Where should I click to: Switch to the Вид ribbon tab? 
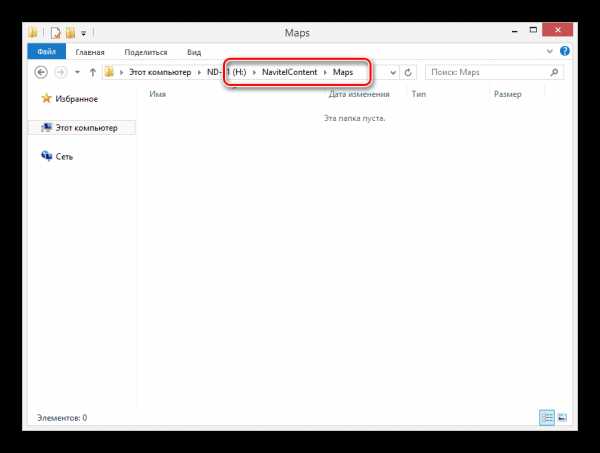pos(194,51)
